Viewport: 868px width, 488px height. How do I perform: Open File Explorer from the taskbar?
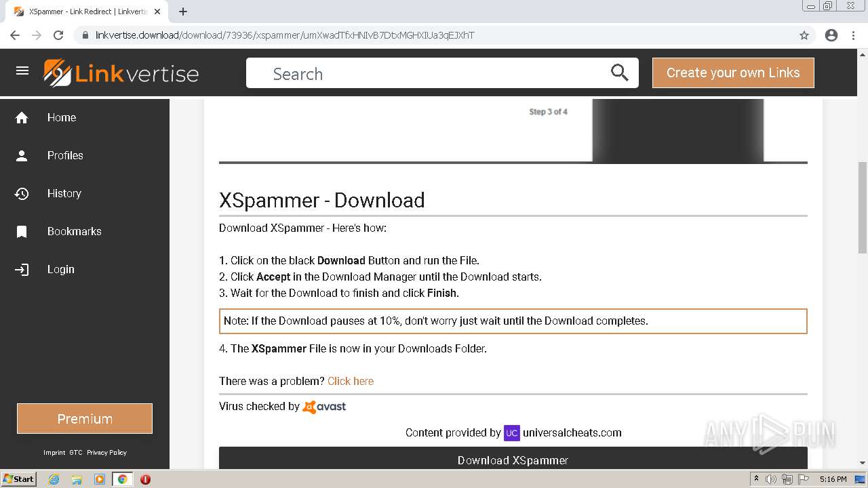(77, 479)
